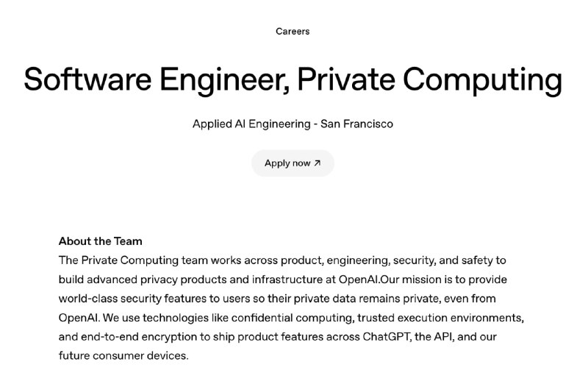Image resolution: width=588 pixels, height=384 pixels.
Task: Click the word Private in the title
Action: click(x=345, y=80)
